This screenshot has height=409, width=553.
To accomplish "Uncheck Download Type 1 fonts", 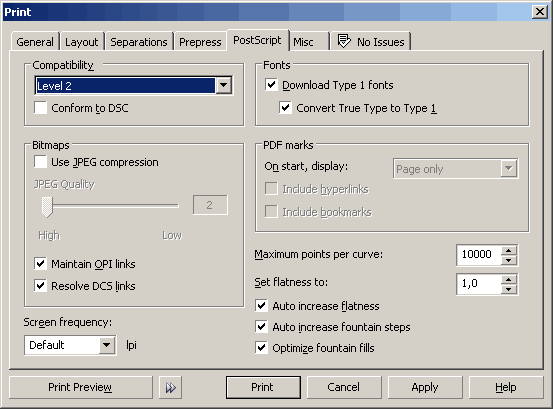I will [x=271, y=85].
